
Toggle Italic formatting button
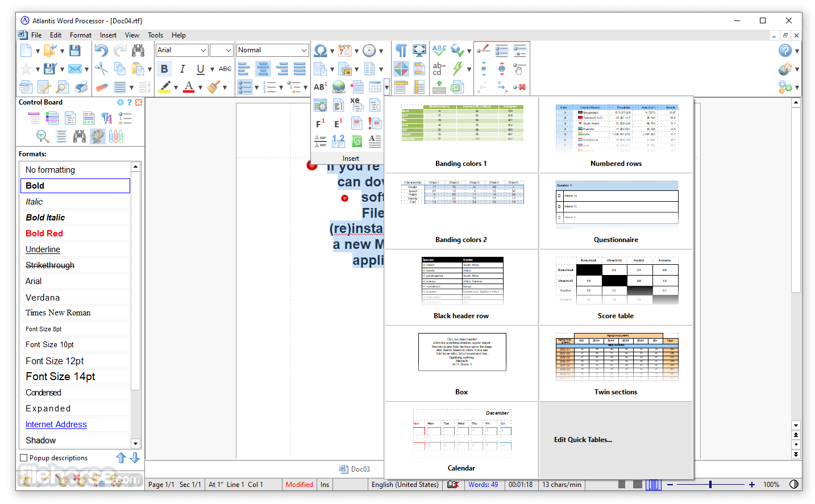coord(182,69)
